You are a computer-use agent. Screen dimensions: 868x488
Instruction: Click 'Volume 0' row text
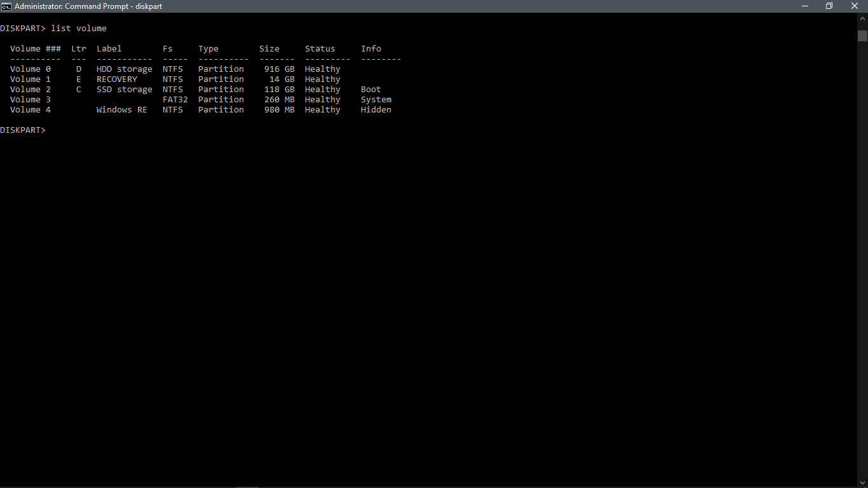click(x=31, y=69)
